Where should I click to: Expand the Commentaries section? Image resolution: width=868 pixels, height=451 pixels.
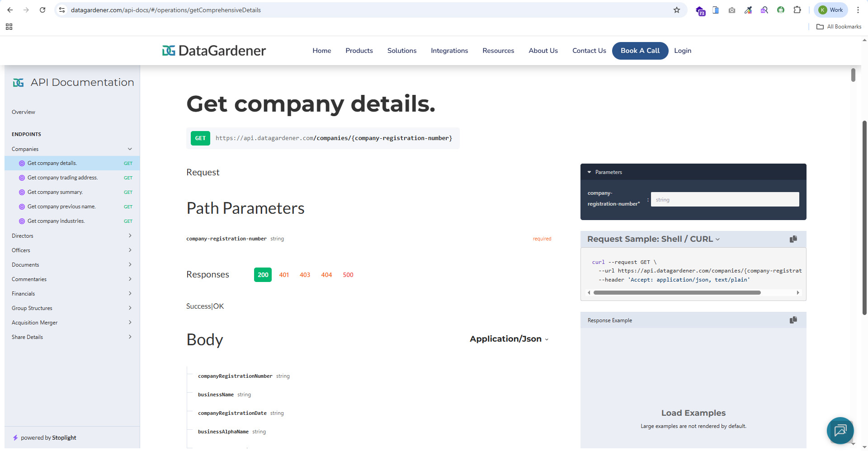click(x=130, y=279)
